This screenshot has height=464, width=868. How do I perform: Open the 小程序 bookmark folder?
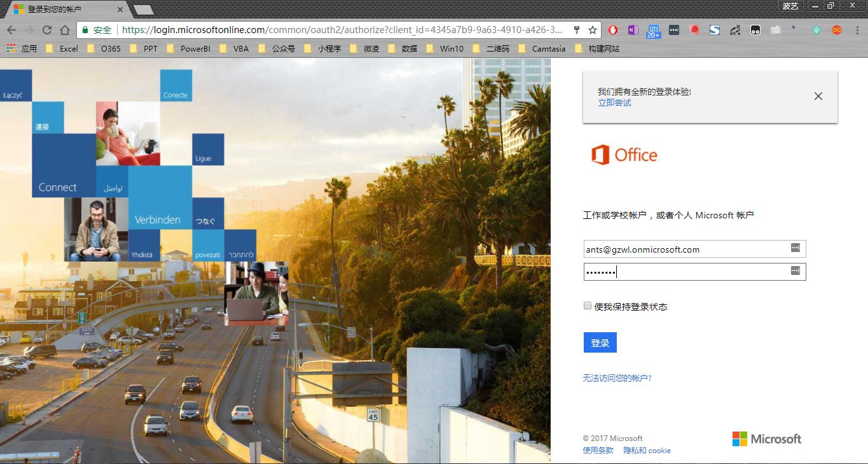(x=322, y=48)
